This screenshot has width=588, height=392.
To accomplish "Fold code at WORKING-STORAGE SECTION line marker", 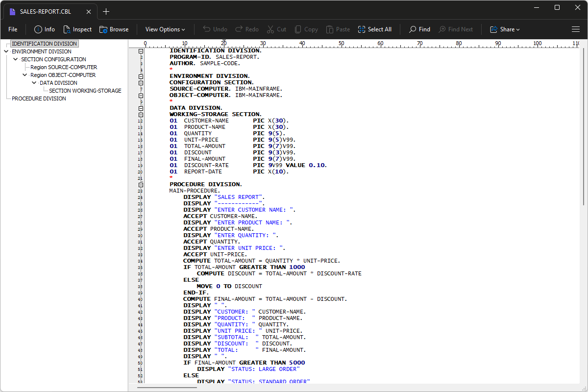I will tap(141, 114).
